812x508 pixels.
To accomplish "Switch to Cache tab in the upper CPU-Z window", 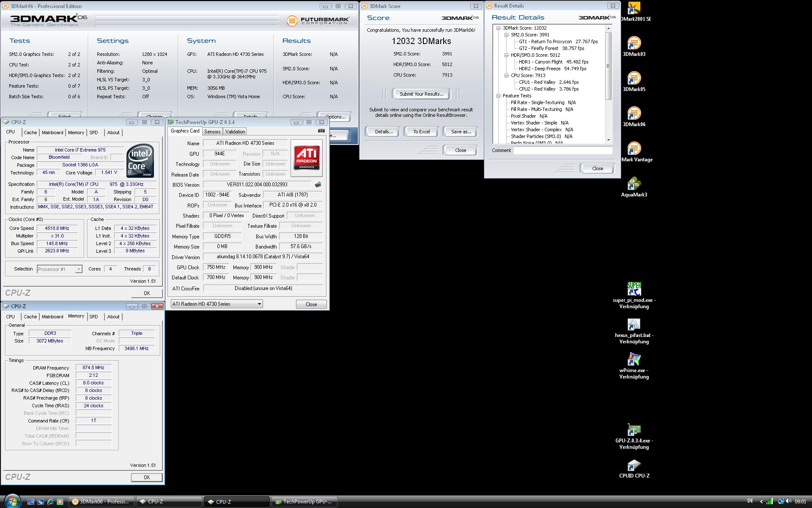I will tap(30, 133).
